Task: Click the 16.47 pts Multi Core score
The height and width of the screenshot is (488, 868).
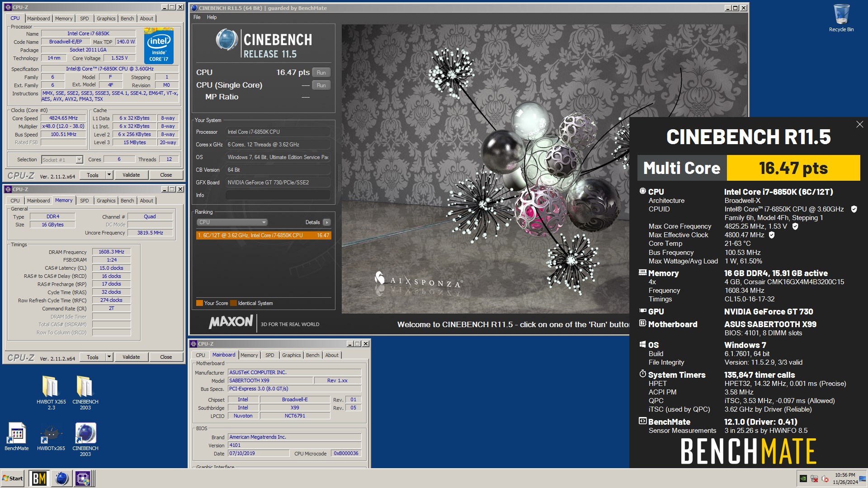Action: point(793,168)
